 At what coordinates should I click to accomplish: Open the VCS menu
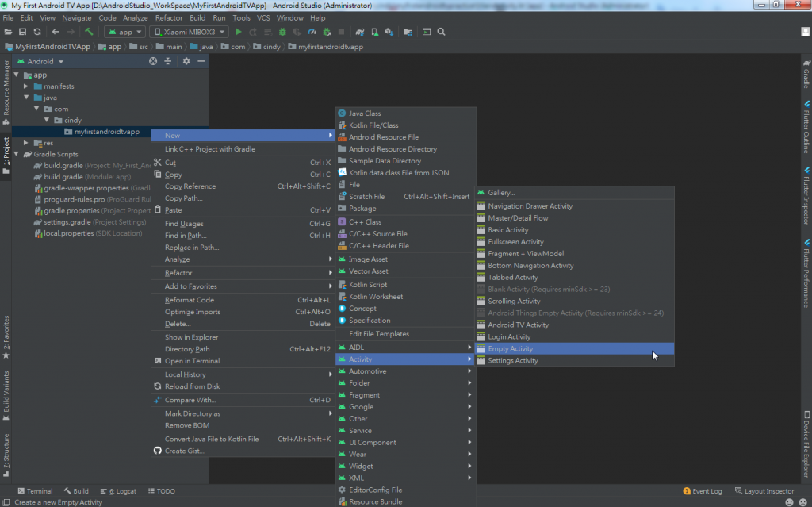(x=263, y=17)
